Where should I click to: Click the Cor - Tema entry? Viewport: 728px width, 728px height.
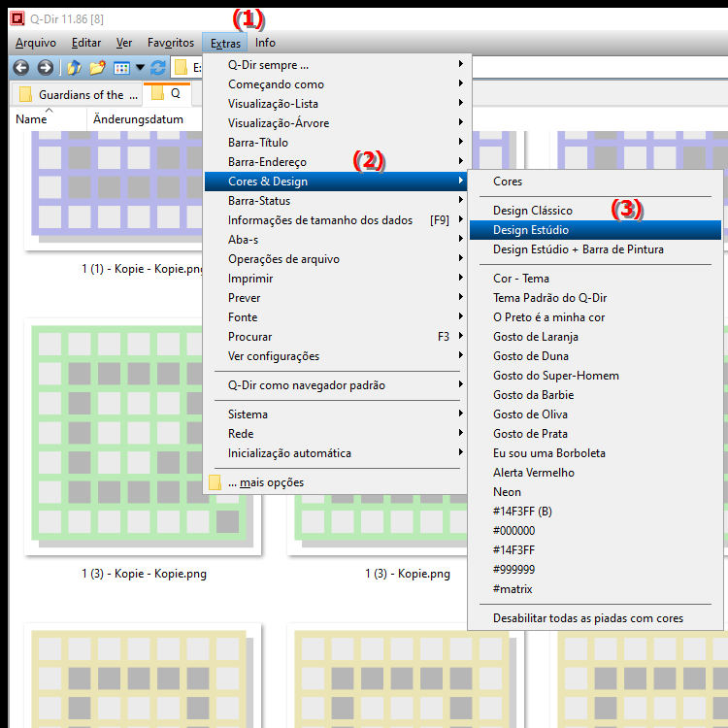point(595,279)
